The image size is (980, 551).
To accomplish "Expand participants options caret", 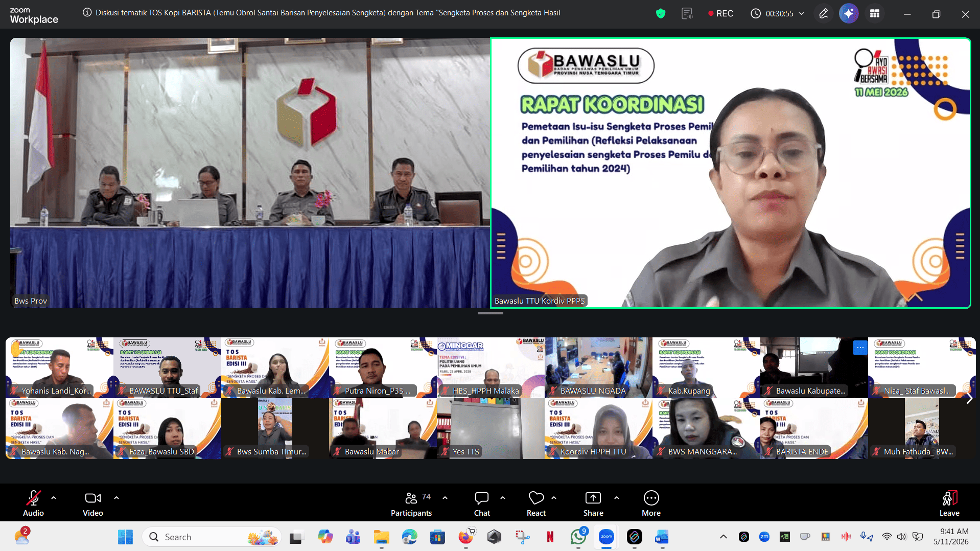I will point(445,497).
